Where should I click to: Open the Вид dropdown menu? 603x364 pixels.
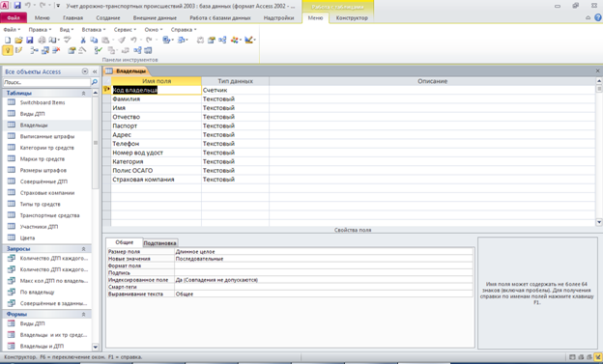[x=66, y=30]
